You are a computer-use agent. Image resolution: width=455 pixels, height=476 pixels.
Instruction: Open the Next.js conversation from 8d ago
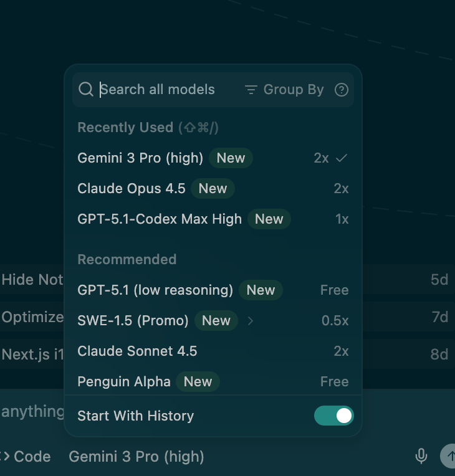[405, 355]
